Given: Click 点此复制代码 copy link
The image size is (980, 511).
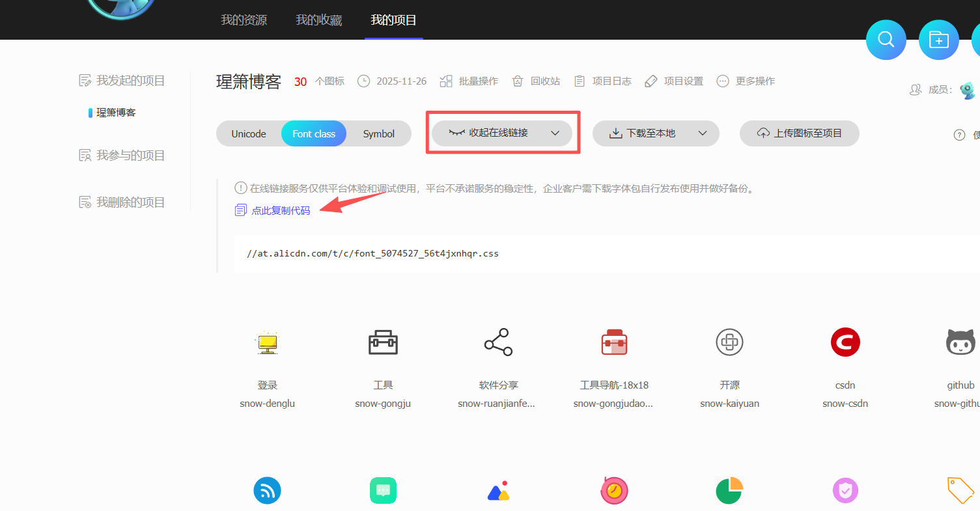Looking at the screenshot, I should click(x=281, y=210).
